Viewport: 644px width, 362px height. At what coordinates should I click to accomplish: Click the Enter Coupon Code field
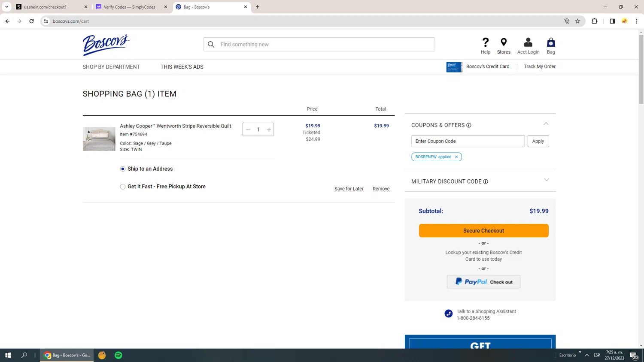[x=468, y=141]
